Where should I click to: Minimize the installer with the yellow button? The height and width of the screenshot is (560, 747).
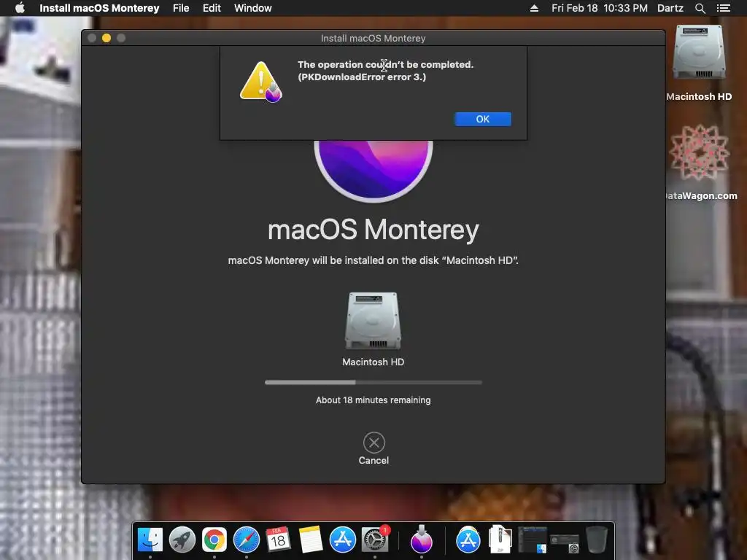(107, 38)
